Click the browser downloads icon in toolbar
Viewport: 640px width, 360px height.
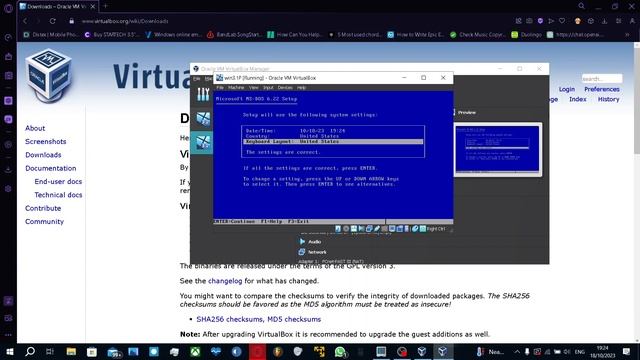click(x=604, y=21)
